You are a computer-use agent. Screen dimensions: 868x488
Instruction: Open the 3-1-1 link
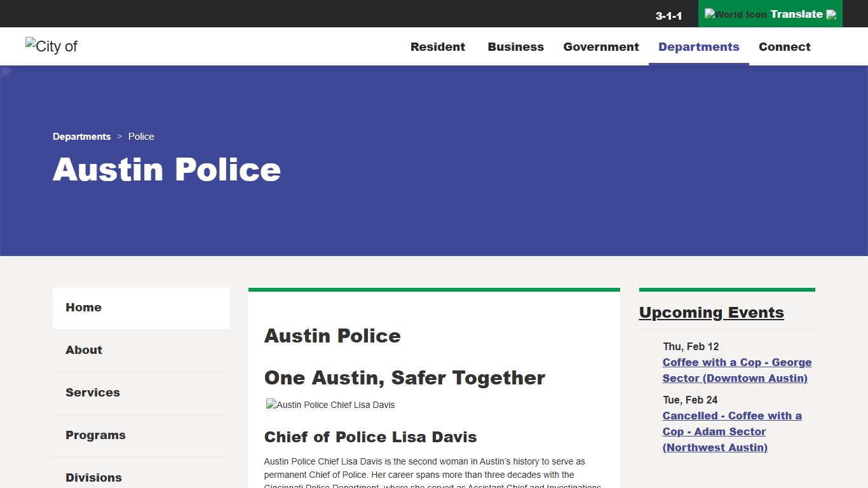click(668, 15)
